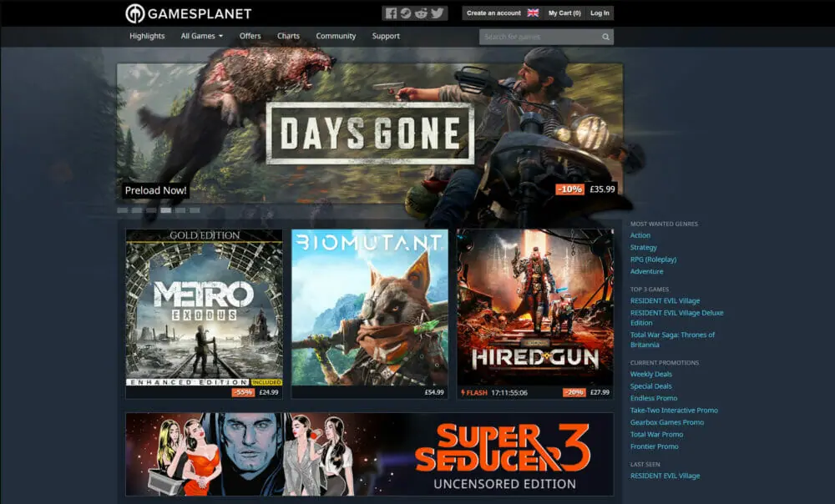
Task: Click the Steam group icon in header
Action: 406,13
